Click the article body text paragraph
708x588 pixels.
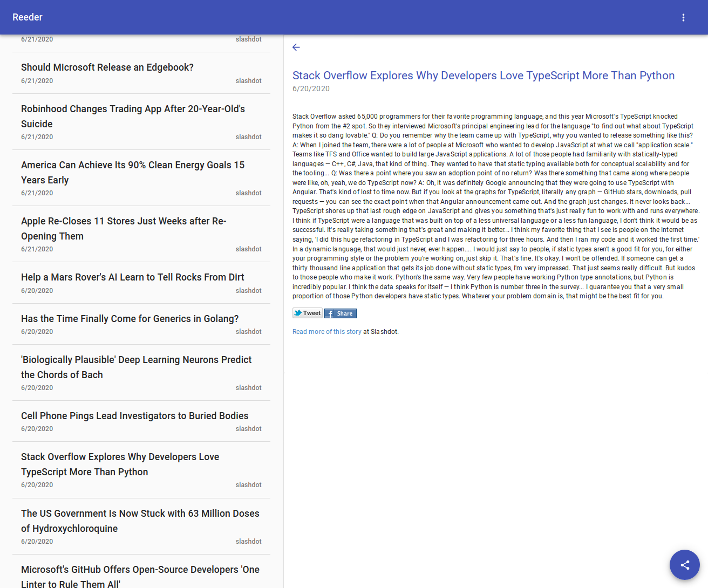tap(496, 206)
